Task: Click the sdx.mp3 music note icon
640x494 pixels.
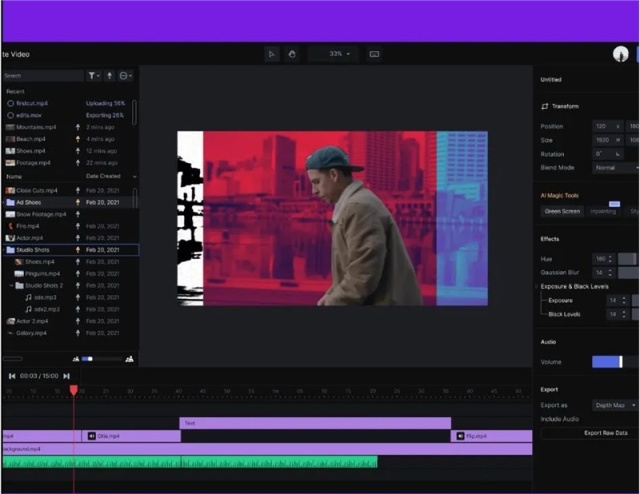Action: [x=29, y=297]
